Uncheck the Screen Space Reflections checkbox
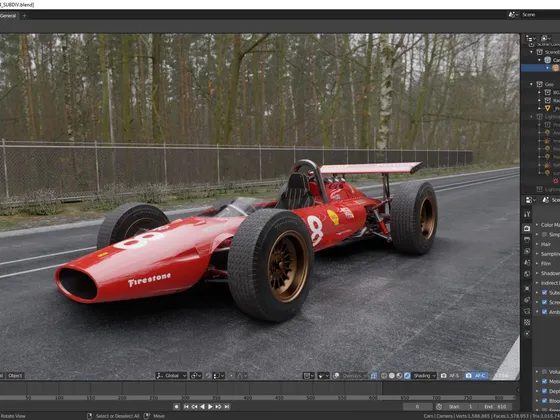The image size is (560, 420). [x=544, y=302]
